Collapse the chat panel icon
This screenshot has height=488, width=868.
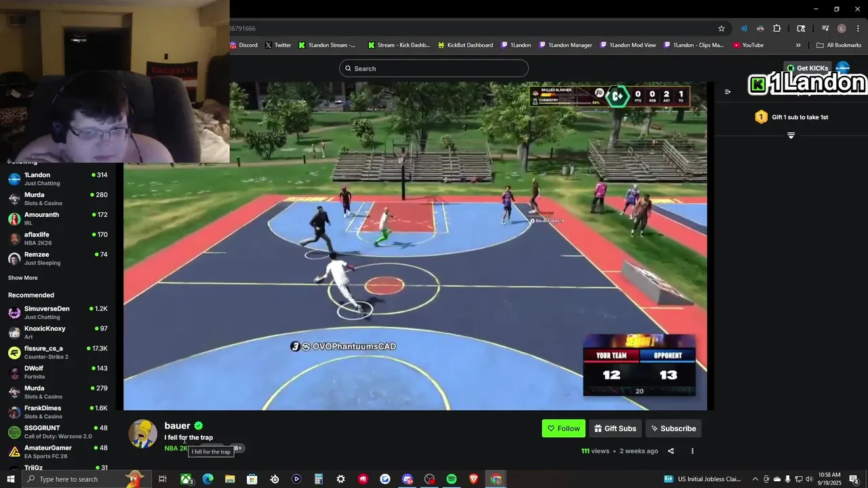click(728, 92)
